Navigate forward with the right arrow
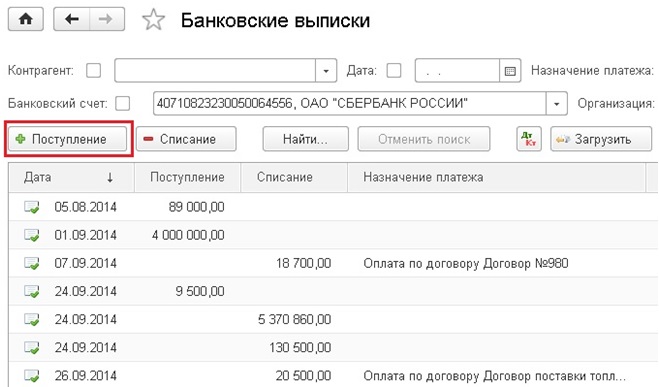 point(107,19)
